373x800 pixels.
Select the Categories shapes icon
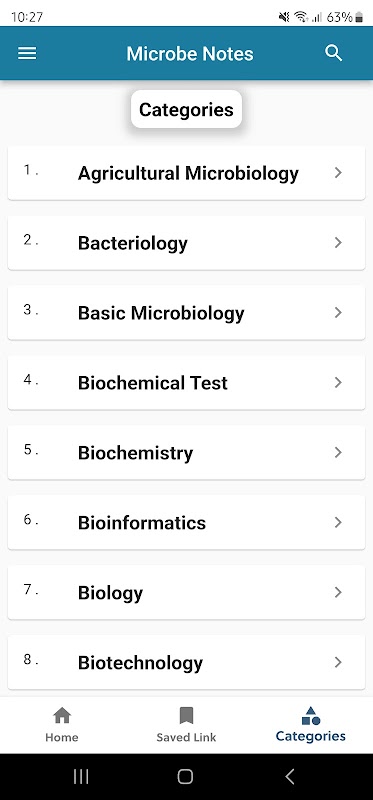tap(311, 715)
